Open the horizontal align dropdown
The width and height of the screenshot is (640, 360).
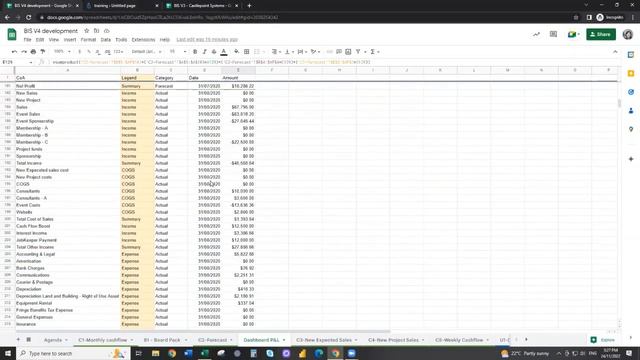pyautogui.click(x=276, y=52)
